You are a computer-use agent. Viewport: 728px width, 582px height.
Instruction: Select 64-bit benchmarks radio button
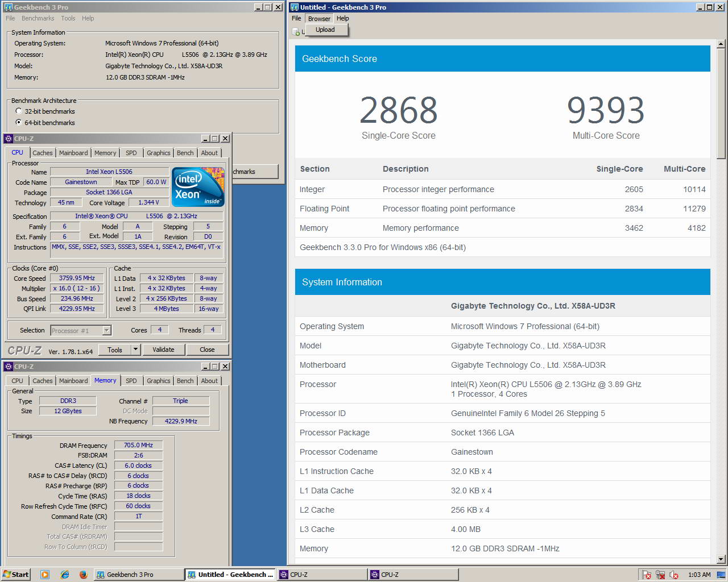(19, 122)
